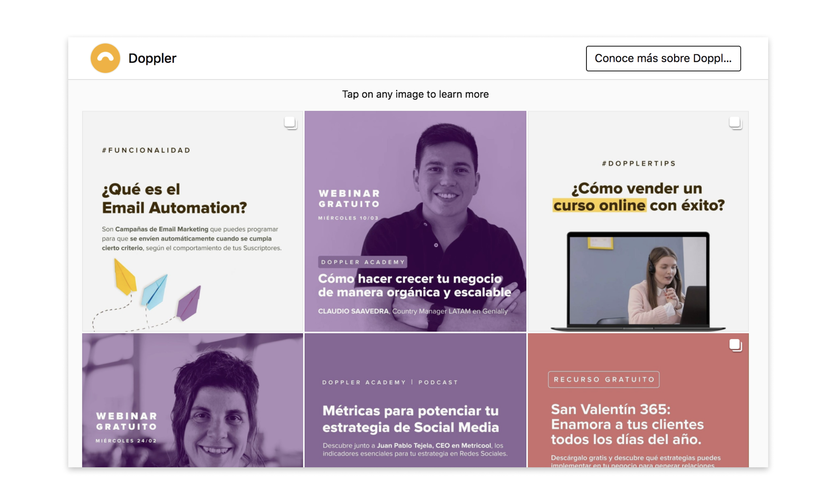Open the webinar gratuito 24/02 post
Screen dimensions: 837x504
[x=192, y=400]
